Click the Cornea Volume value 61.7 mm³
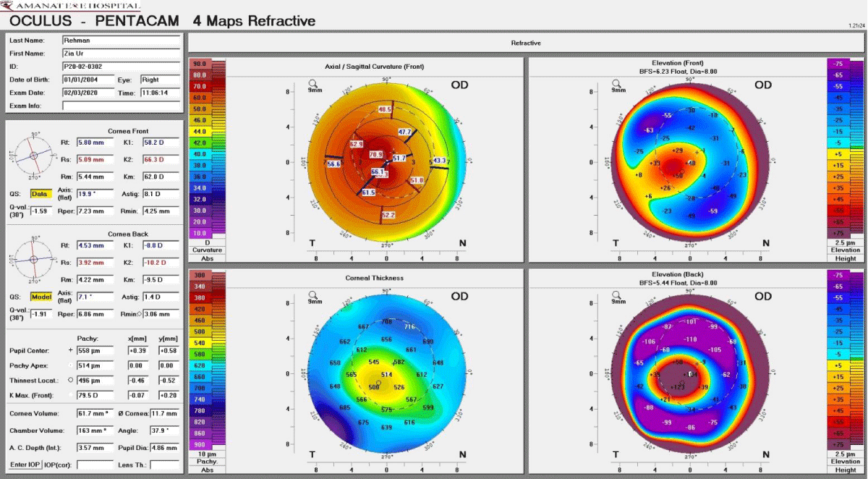The height and width of the screenshot is (479, 868). (95, 414)
